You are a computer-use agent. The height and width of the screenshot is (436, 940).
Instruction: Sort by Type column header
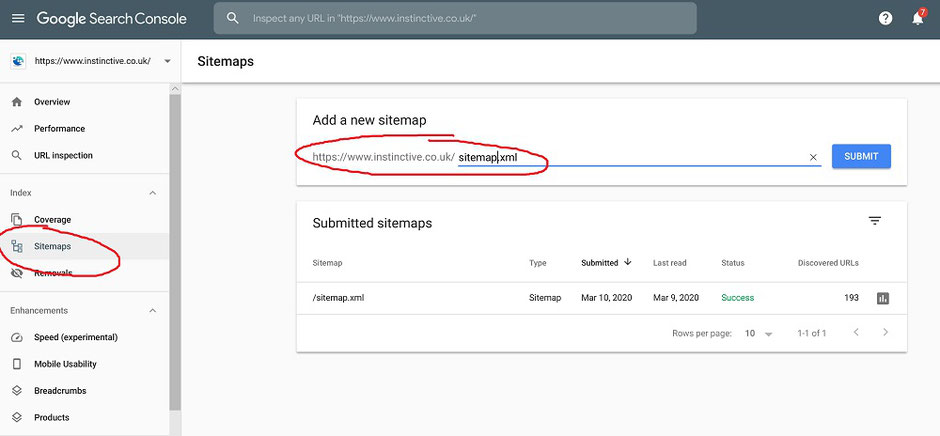tap(538, 263)
